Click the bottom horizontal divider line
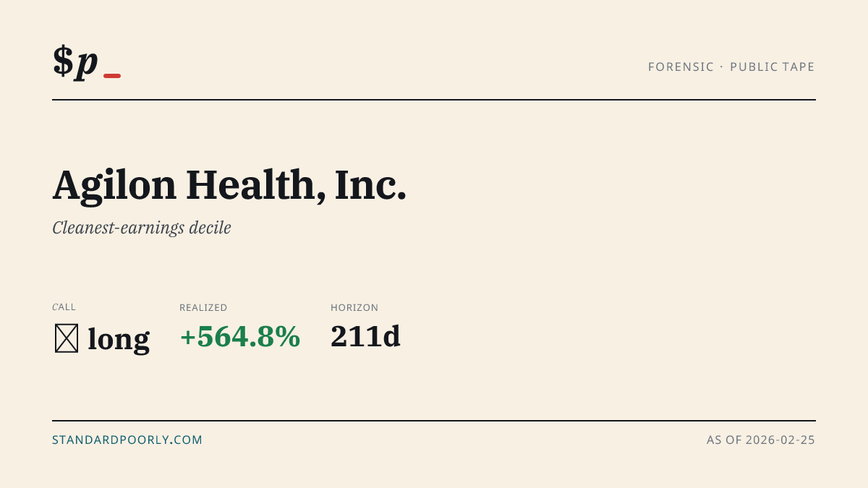 pos(434,420)
